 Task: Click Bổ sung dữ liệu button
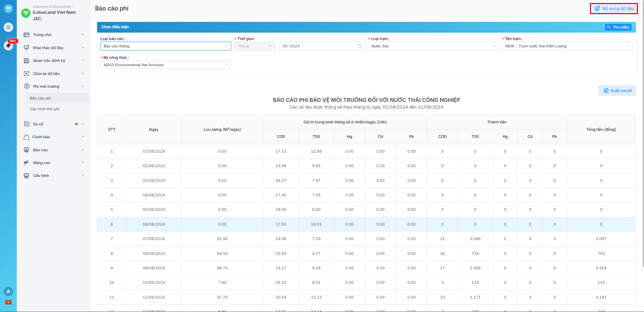(614, 9)
